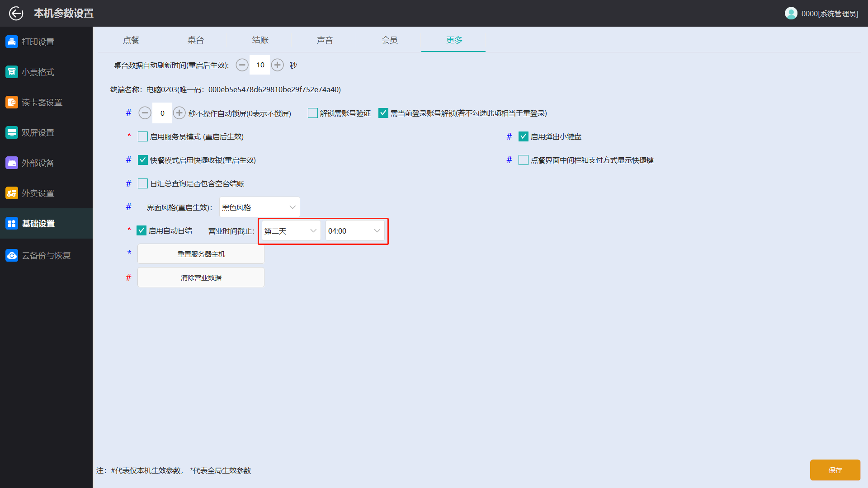Click the 双屏设置 monitor icon
This screenshot has height=488, width=868.
click(x=12, y=132)
